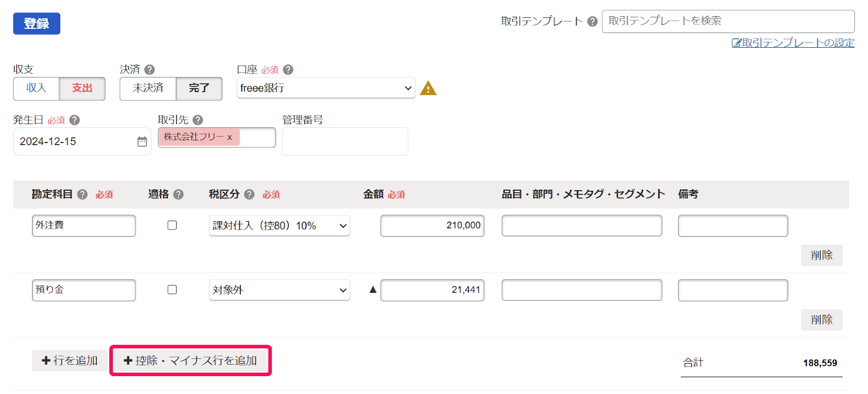868x394 pixels.
Task: Delete the 外注費 row
Action: pos(821,255)
